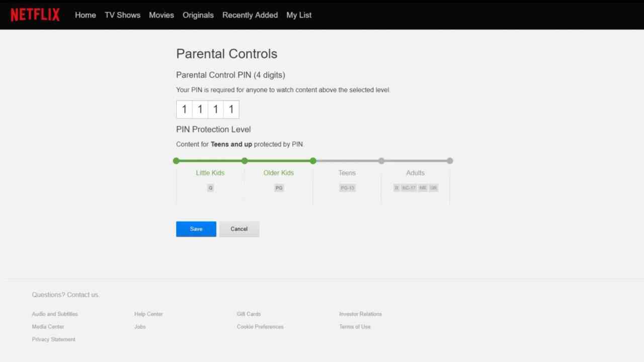Image resolution: width=644 pixels, height=362 pixels.
Task: Open the Jobs link
Action: [140, 327]
